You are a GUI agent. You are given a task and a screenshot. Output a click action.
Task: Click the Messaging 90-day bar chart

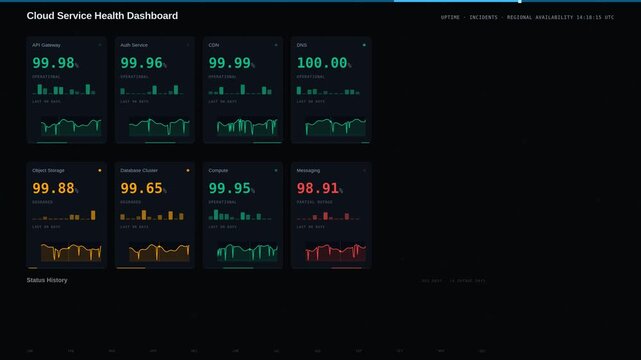click(x=328, y=215)
